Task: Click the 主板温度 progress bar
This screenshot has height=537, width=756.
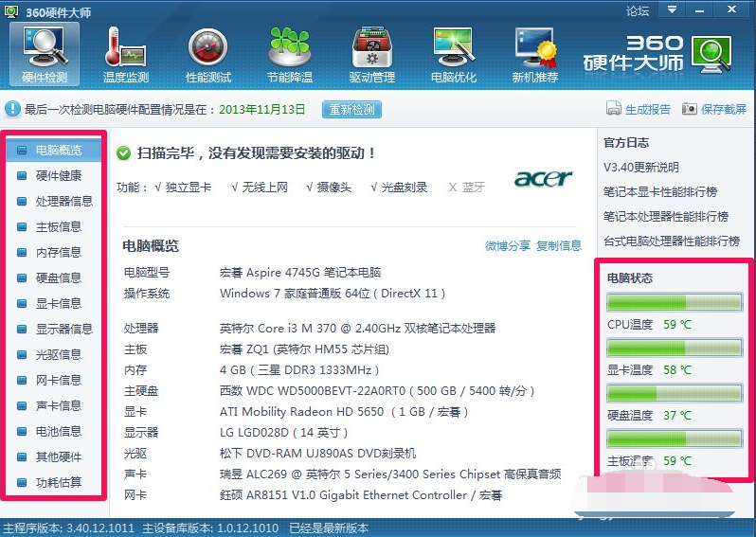Action: click(x=674, y=439)
